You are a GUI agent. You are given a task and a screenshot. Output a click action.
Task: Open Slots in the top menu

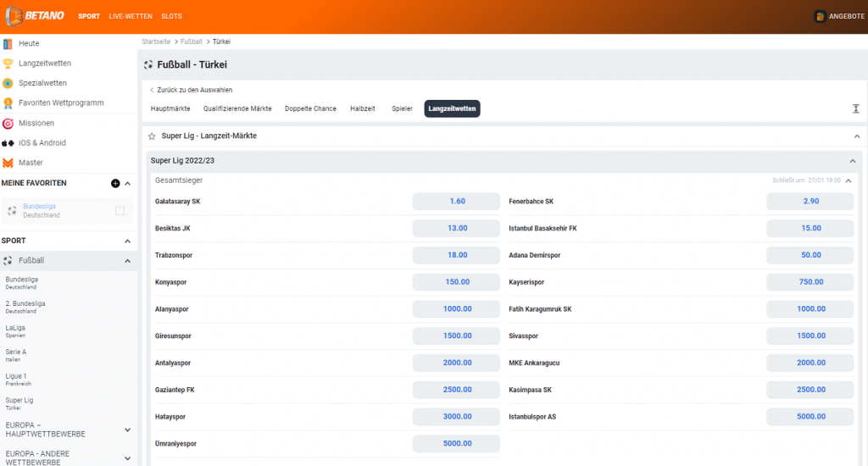(x=171, y=16)
